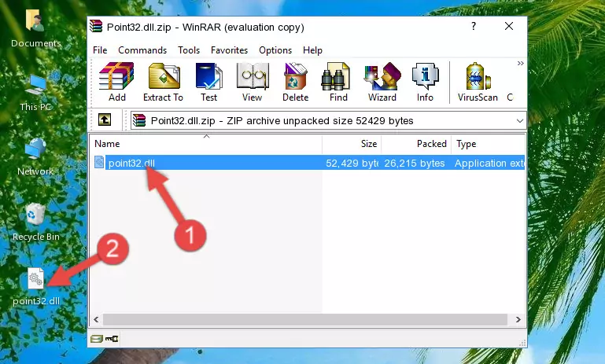Open the Help menu
605x364 pixels.
pyautogui.click(x=312, y=50)
